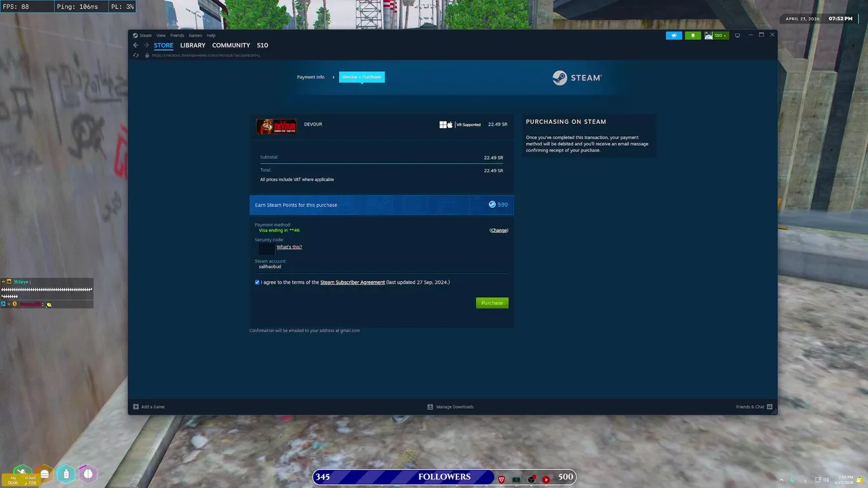Click the teal water bottle thirst icon
The width and height of the screenshot is (868, 488).
66,474
